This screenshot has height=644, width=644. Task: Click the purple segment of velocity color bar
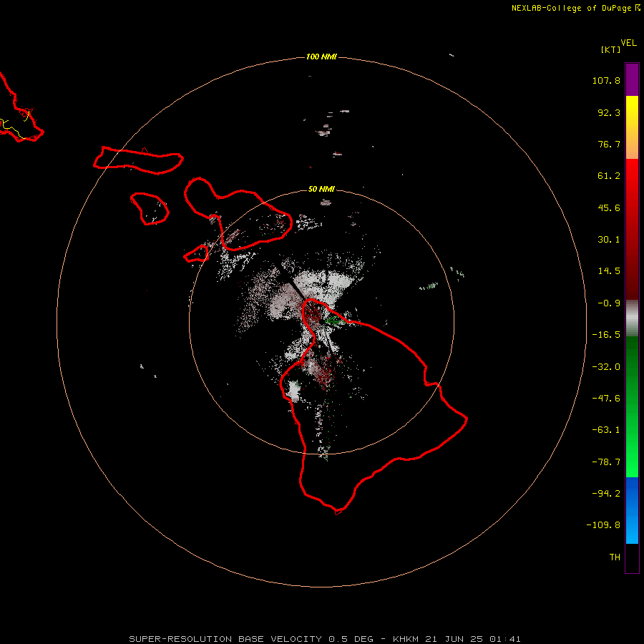click(632, 80)
